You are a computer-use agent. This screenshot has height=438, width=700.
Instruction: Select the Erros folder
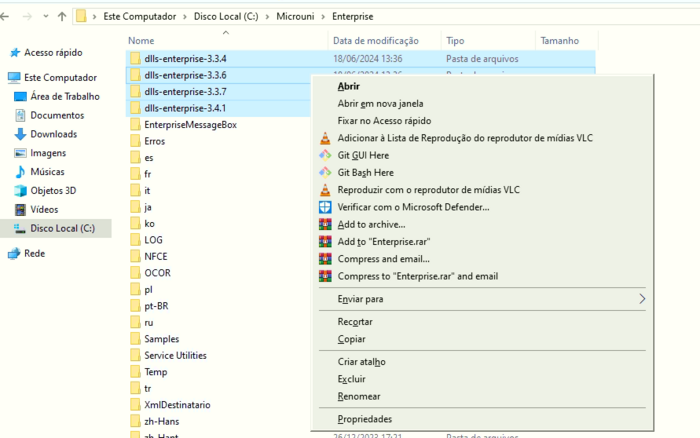(x=154, y=141)
